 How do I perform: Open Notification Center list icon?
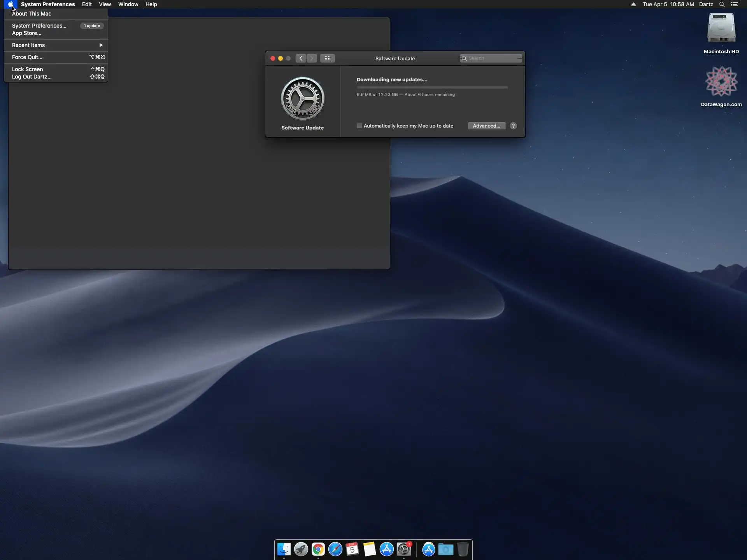pyautogui.click(x=735, y=4)
